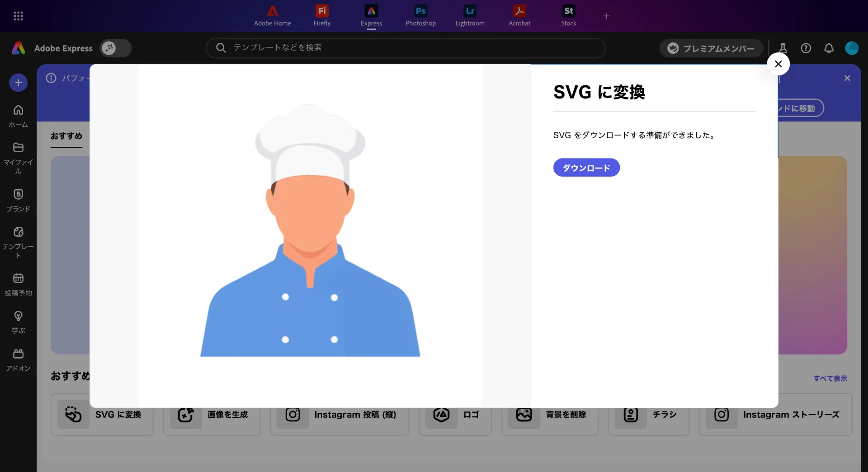Go to Adobe Home
Screen dimensions: 868x472
pyautogui.click(x=272, y=16)
